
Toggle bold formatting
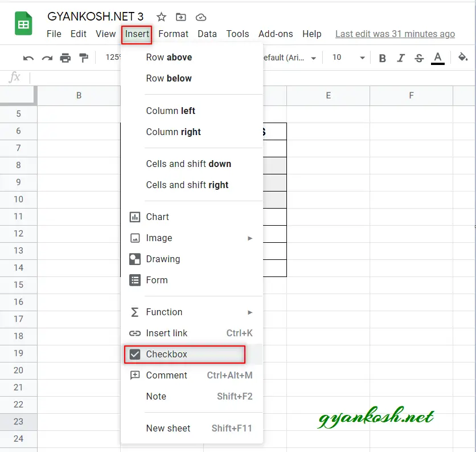click(383, 58)
